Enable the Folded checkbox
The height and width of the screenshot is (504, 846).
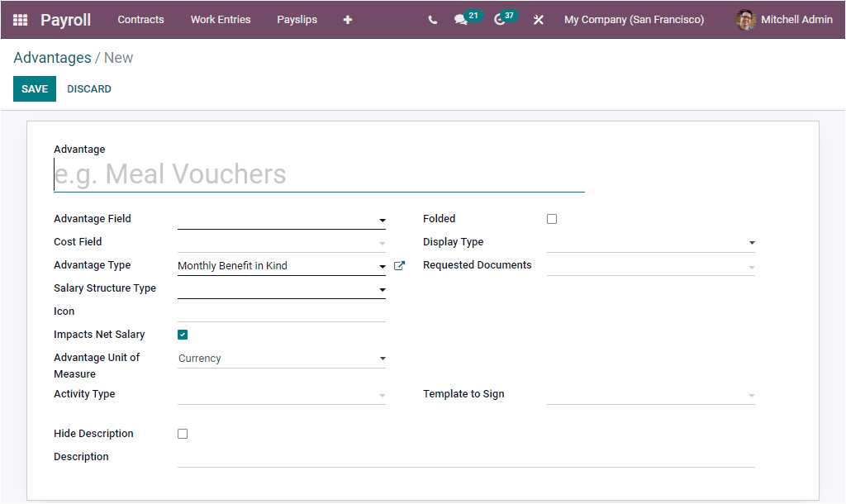pos(551,218)
